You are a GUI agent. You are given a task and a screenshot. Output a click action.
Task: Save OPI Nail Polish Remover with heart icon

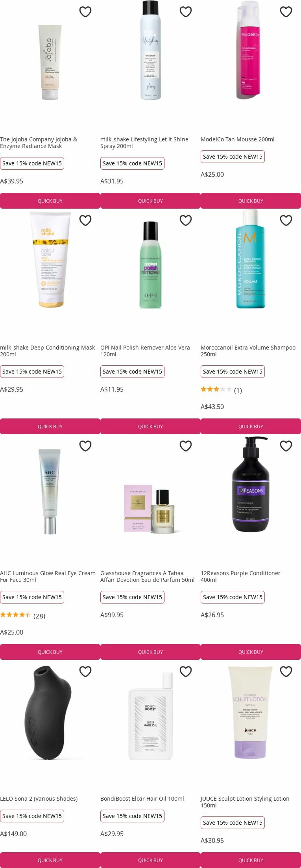pos(186,220)
